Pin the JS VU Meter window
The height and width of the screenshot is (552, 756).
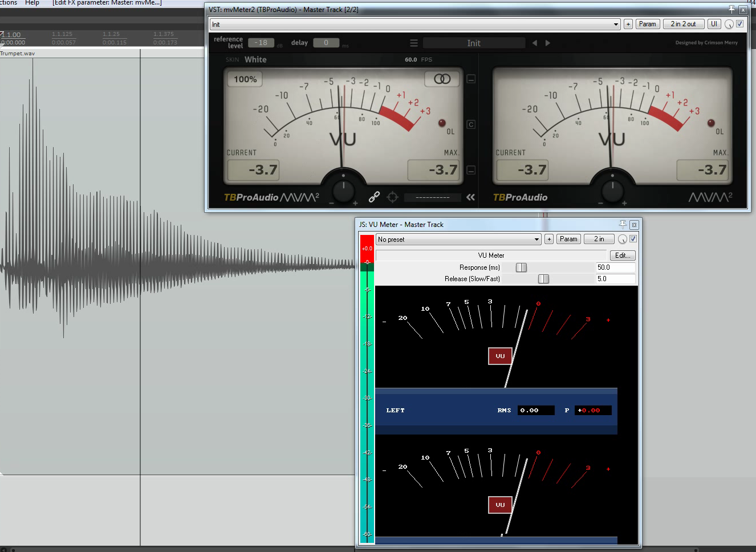pos(623,224)
